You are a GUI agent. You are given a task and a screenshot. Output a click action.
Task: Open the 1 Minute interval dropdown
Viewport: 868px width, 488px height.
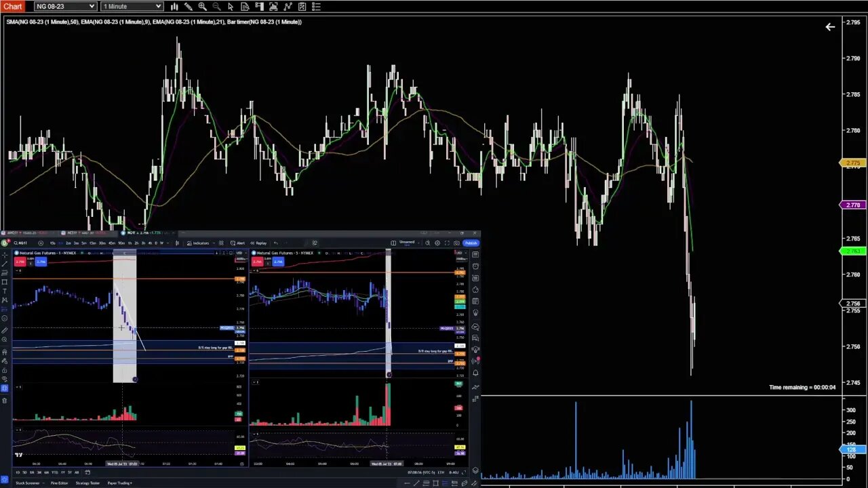[x=132, y=6]
